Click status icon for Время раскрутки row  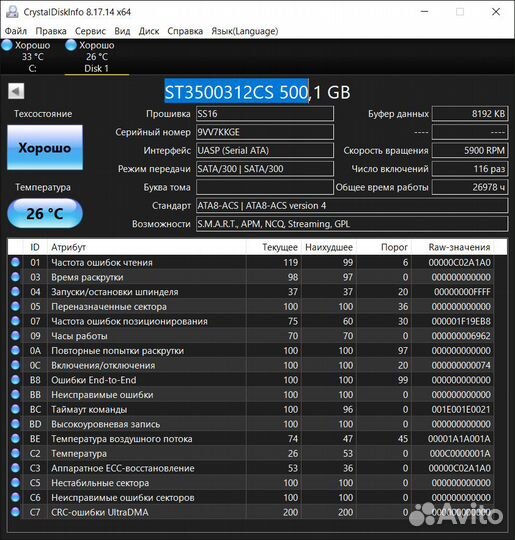[15, 277]
